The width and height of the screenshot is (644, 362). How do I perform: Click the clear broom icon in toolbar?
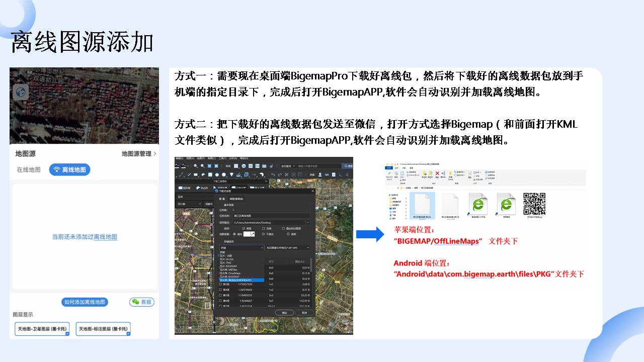(x=271, y=166)
